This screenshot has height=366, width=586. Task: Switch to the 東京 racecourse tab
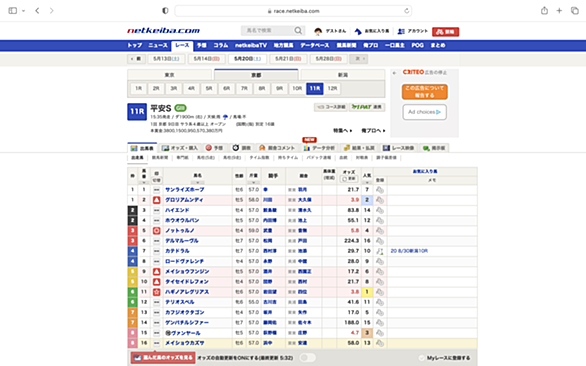coord(170,75)
